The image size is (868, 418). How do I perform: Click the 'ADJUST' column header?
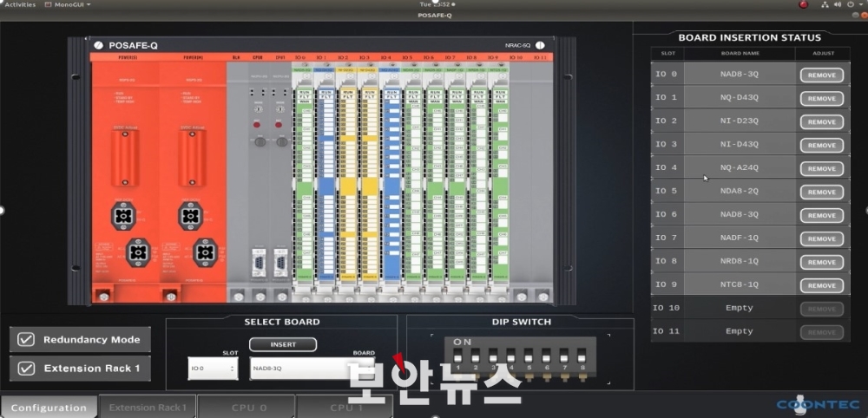coord(823,54)
